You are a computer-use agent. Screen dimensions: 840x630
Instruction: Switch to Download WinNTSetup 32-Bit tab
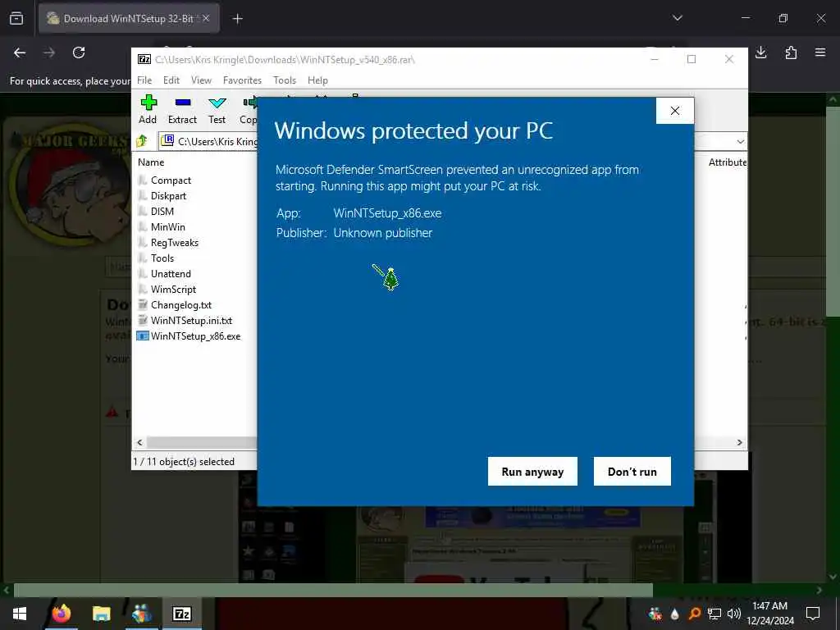point(129,18)
